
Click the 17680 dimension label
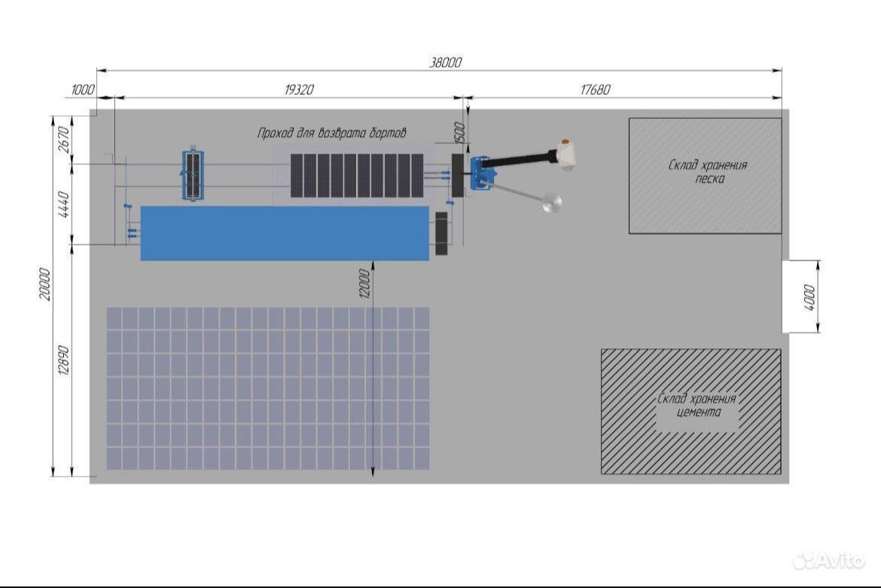coord(595,90)
